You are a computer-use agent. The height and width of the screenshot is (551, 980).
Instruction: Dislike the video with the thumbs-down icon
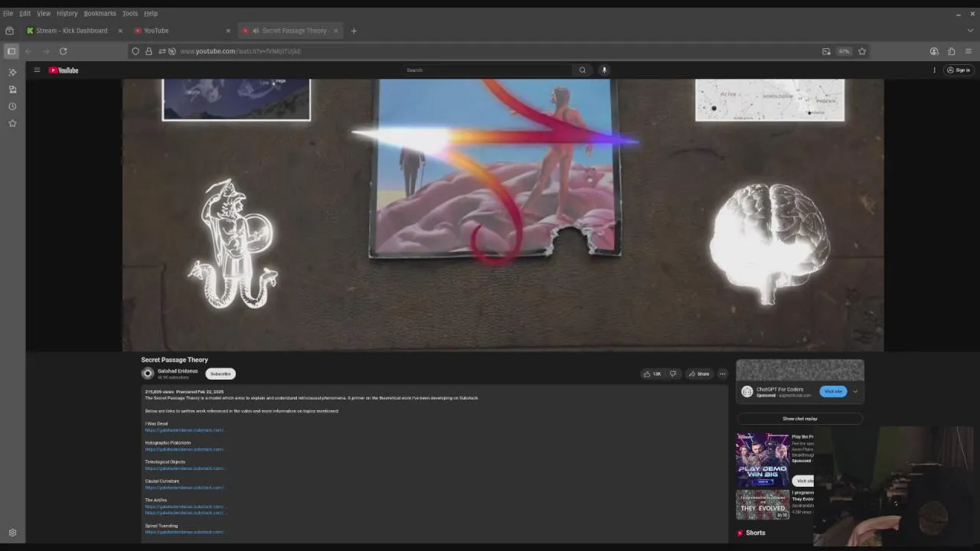673,373
